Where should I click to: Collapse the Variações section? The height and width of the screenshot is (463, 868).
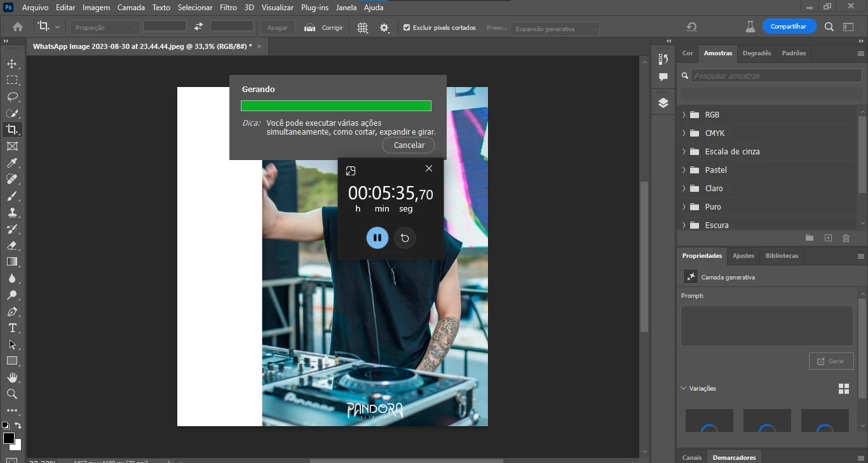click(684, 388)
